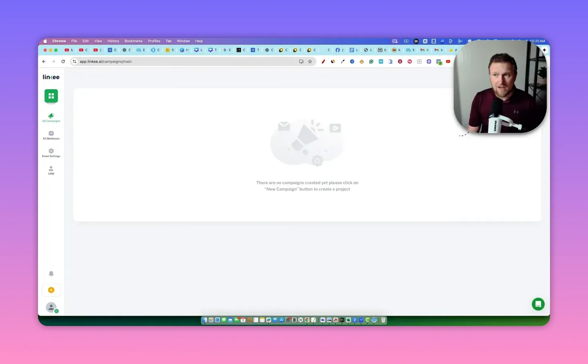Open the Trash in the Dock
Viewport: 588px width, 364px height.
383,320
